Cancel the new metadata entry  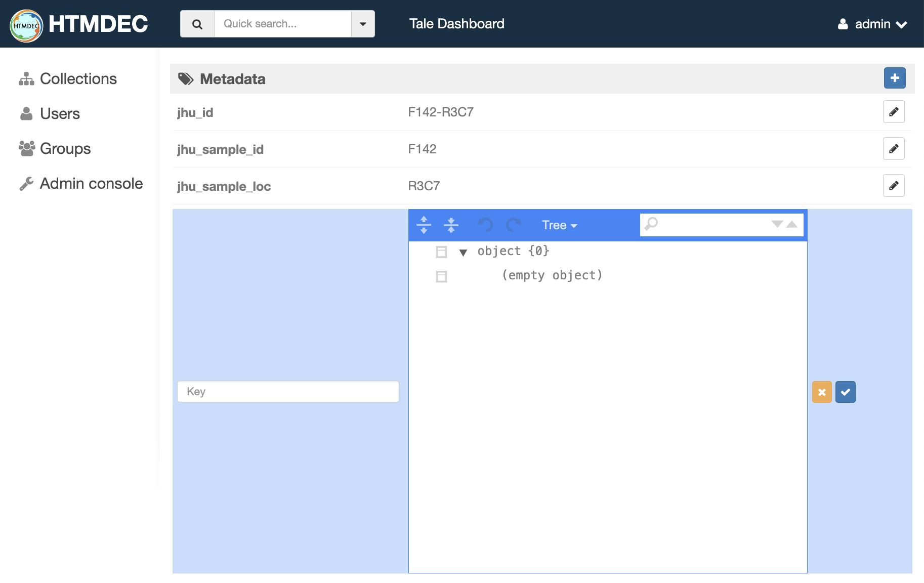tap(821, 392)
